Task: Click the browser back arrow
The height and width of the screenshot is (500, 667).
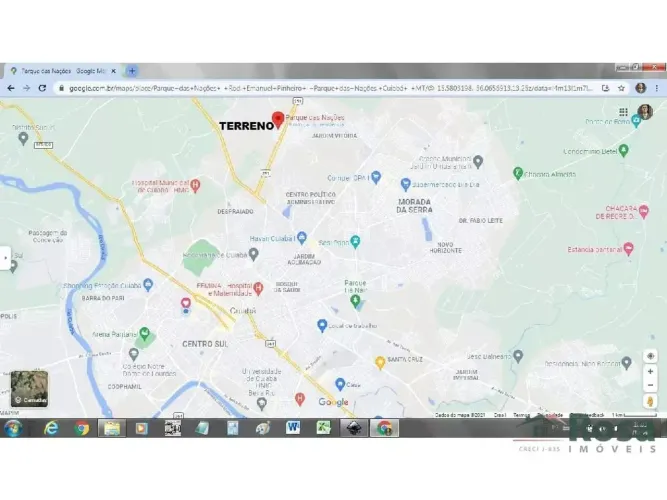Action: [x=11, y=88]
